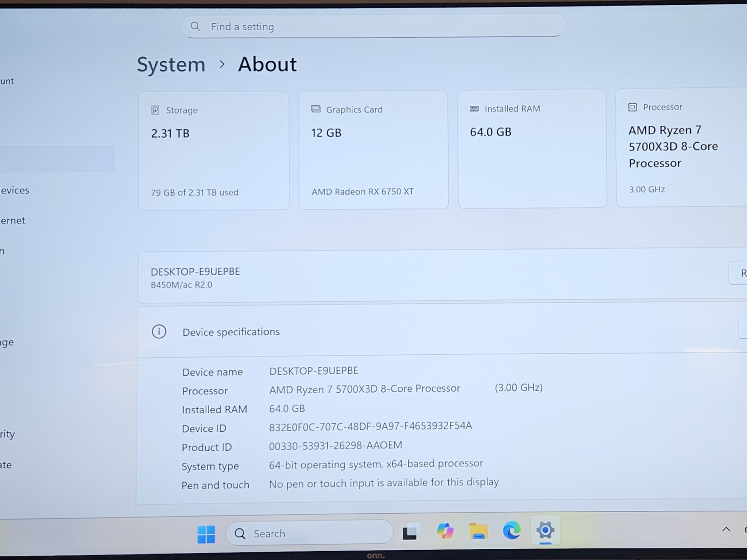Click the Installed RAM icon
The width and height of the screenshot is (747, 560).
point(474,108)
